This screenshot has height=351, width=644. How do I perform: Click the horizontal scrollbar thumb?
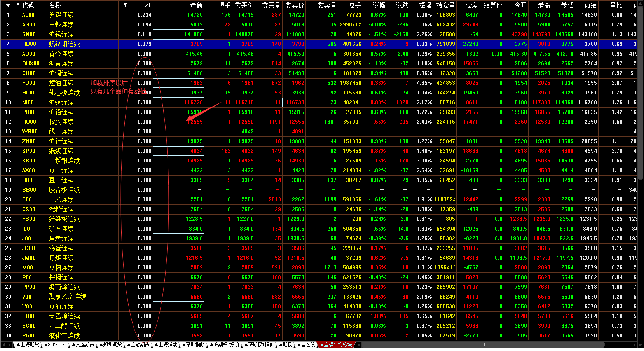483,344
